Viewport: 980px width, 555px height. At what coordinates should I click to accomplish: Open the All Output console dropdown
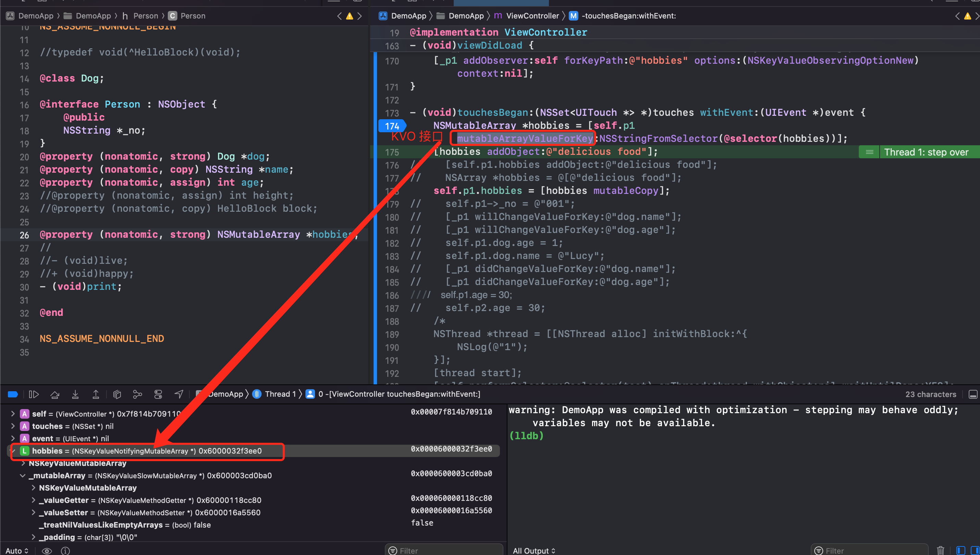point(534,551)
